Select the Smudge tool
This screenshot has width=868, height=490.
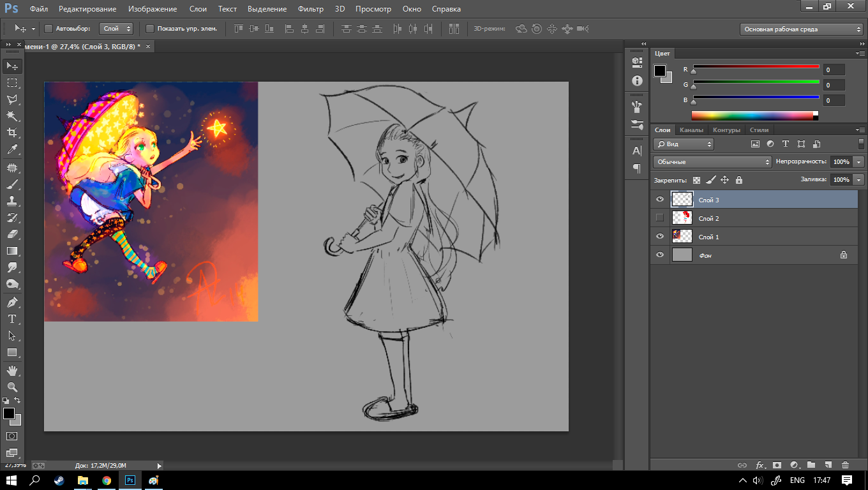point(12,267)
